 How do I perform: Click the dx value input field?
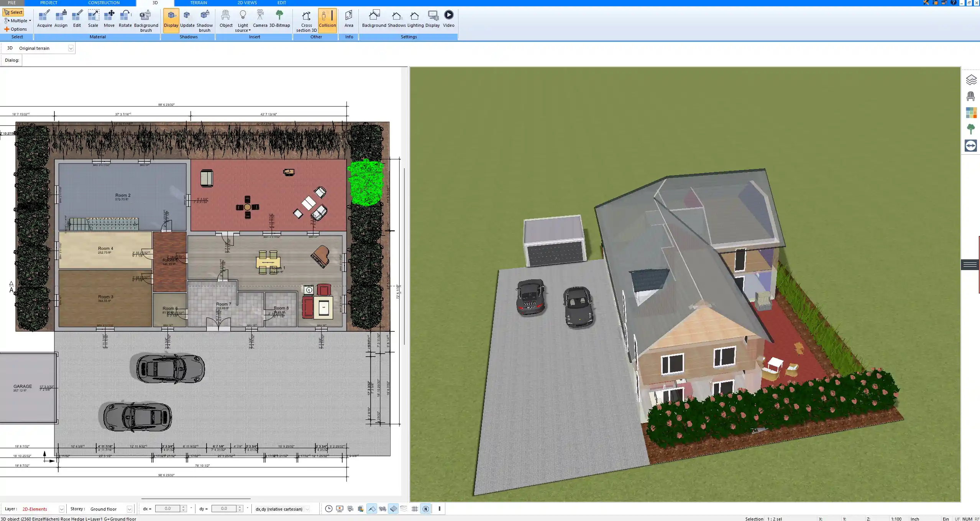pos(168,509)
